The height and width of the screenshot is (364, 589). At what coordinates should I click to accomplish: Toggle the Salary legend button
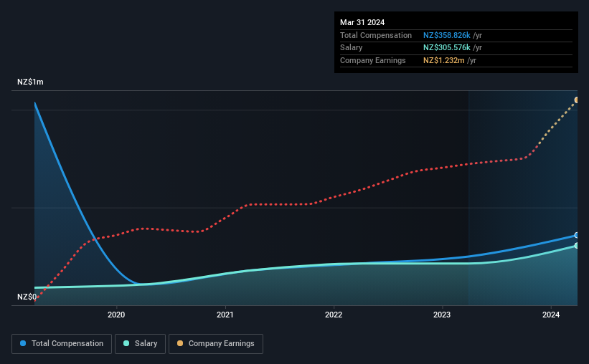(x=140, y=344)
